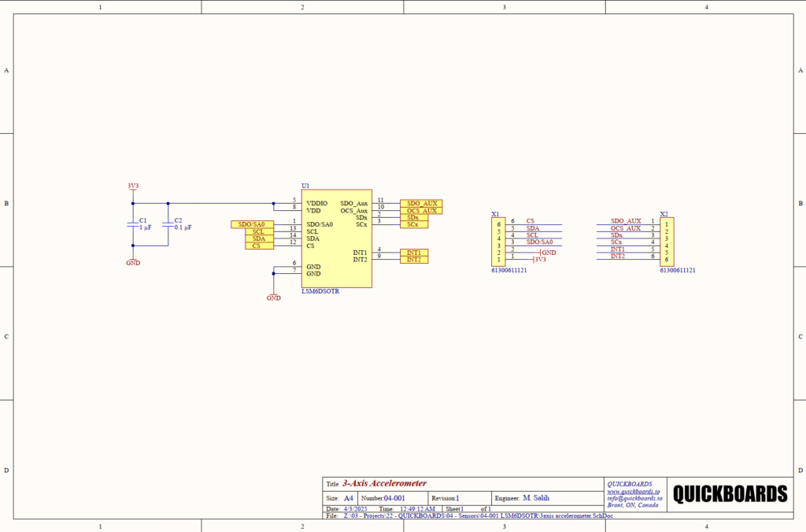Select the yellow INT2 port

click(414, 260)
